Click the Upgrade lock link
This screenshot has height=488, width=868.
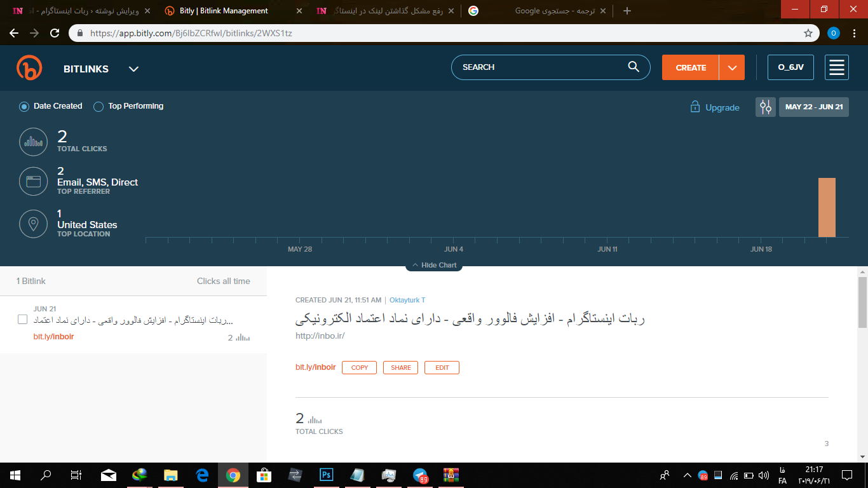point(715,107)
